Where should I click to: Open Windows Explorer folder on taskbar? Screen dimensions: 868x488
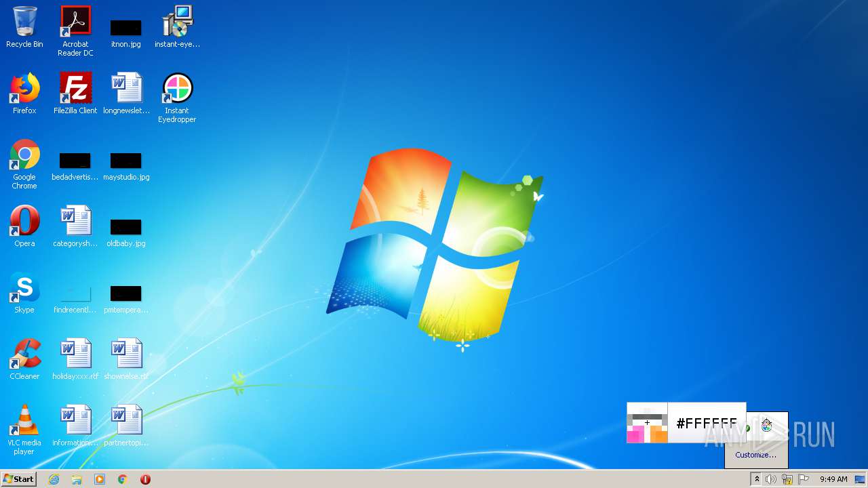(77, 479)
